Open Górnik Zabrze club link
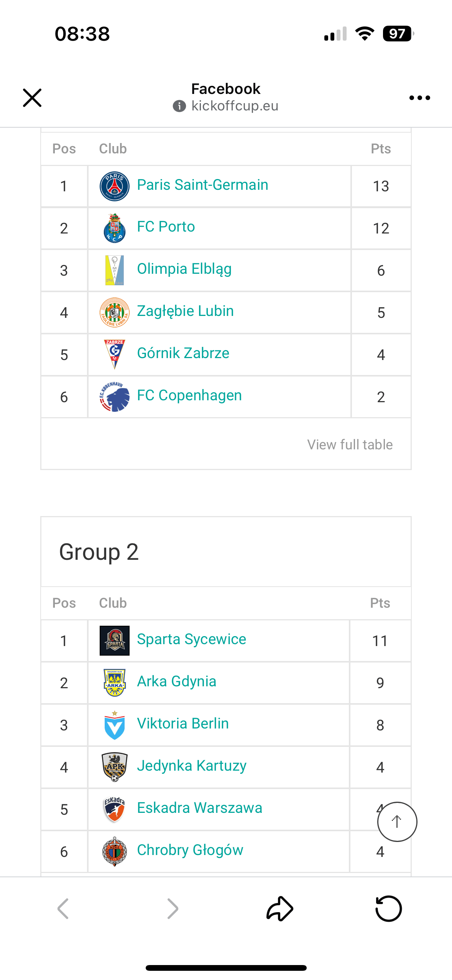 (x=183, y=353)
